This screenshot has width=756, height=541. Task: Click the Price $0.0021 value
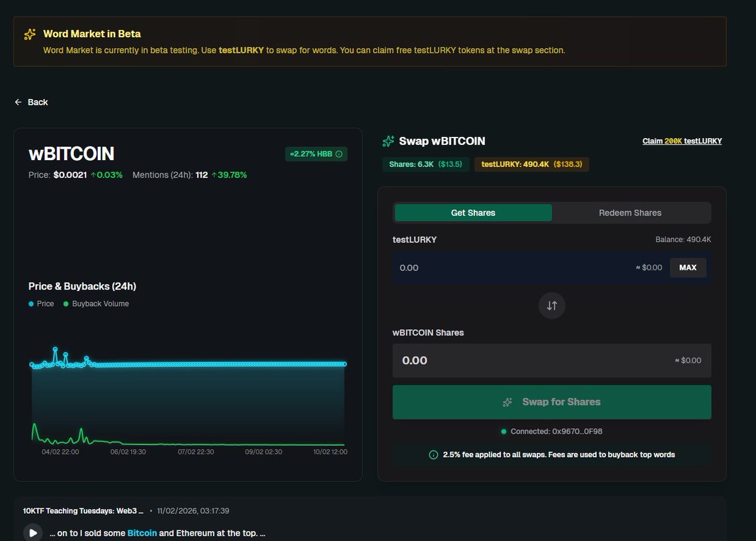tap(70, 175)
